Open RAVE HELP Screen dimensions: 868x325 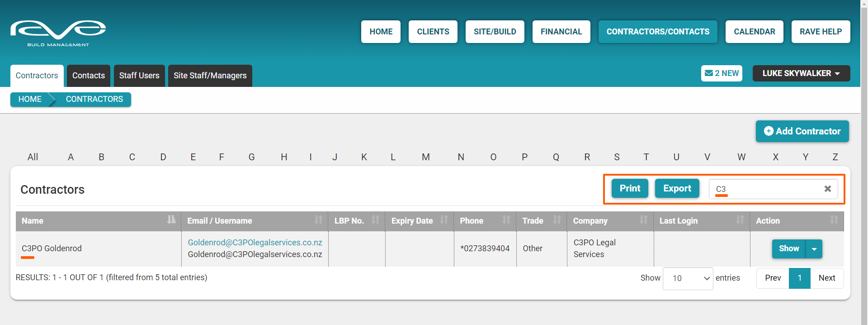click(x=821, y=32)
